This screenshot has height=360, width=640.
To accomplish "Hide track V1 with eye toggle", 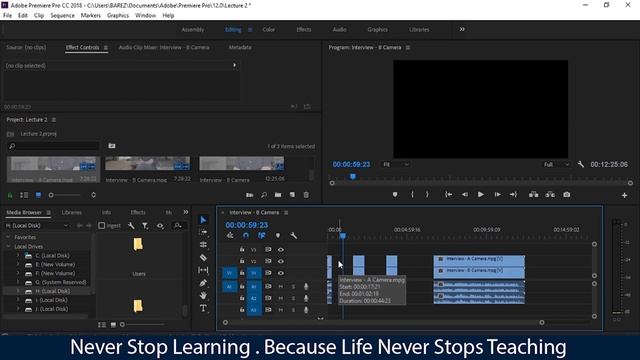I will click(x=281, y=273).
